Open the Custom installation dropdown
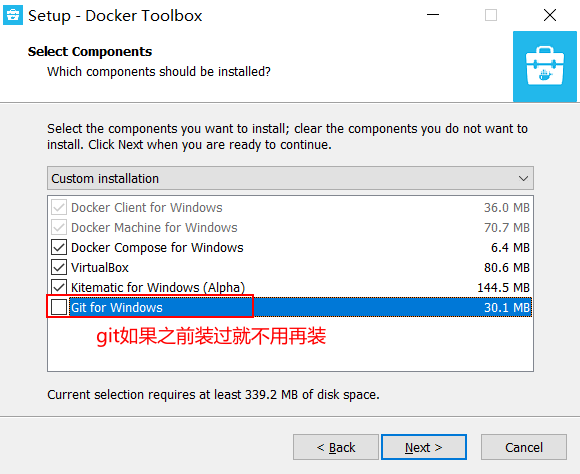 pyautogui.click(x=290, y=178)
